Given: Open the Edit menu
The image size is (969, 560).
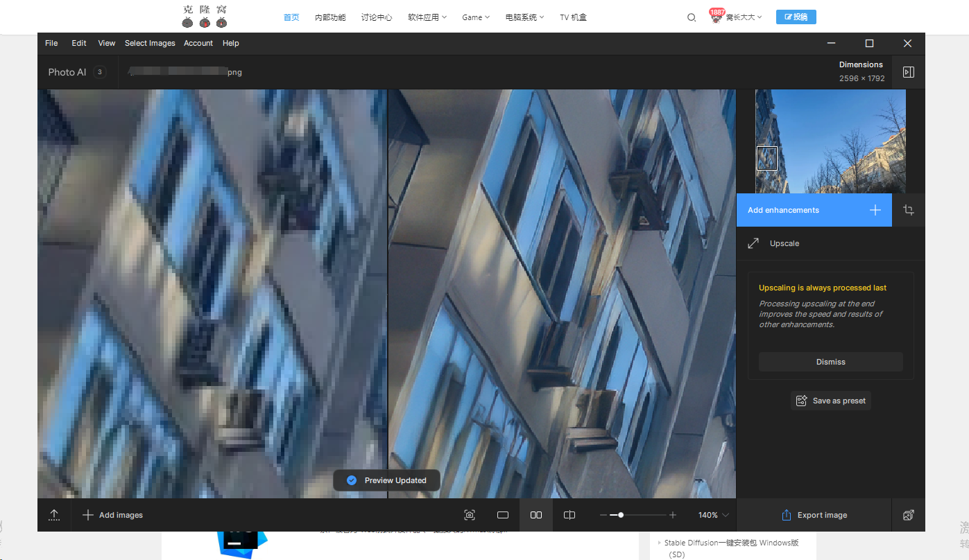Looking at the screenshot, I should tap(79, 43).
